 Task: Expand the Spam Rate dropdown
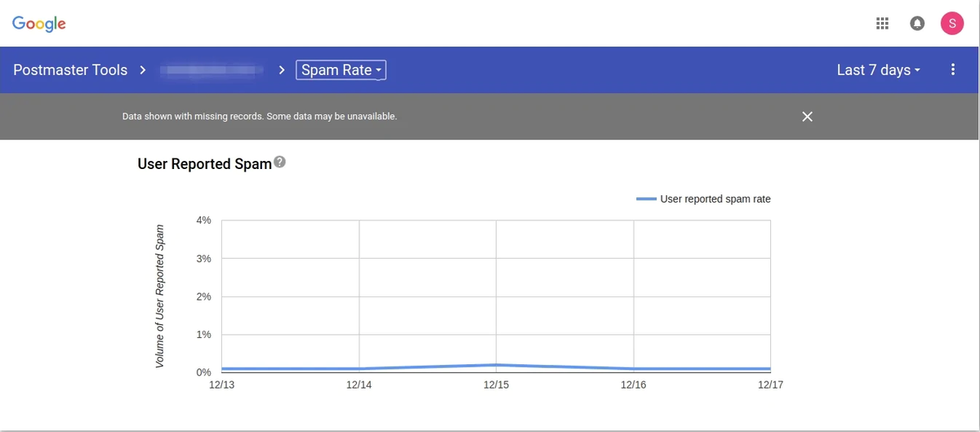coord(341,70)
